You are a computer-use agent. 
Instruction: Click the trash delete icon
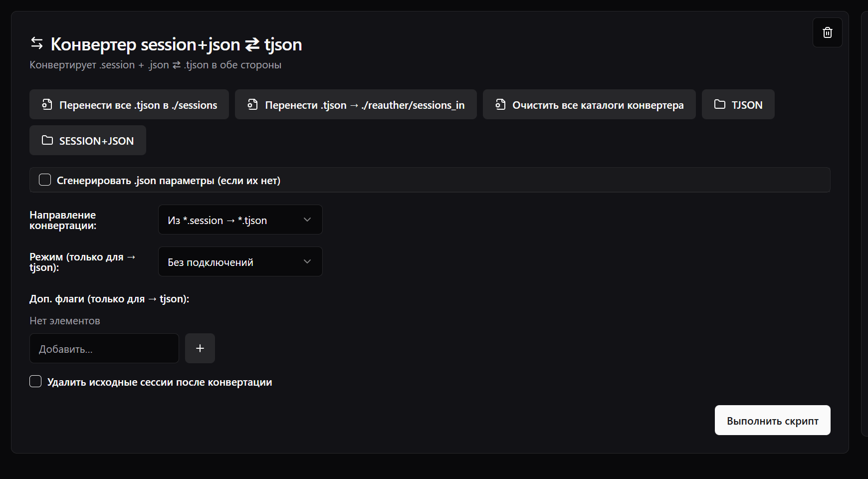tap(827, 32)
